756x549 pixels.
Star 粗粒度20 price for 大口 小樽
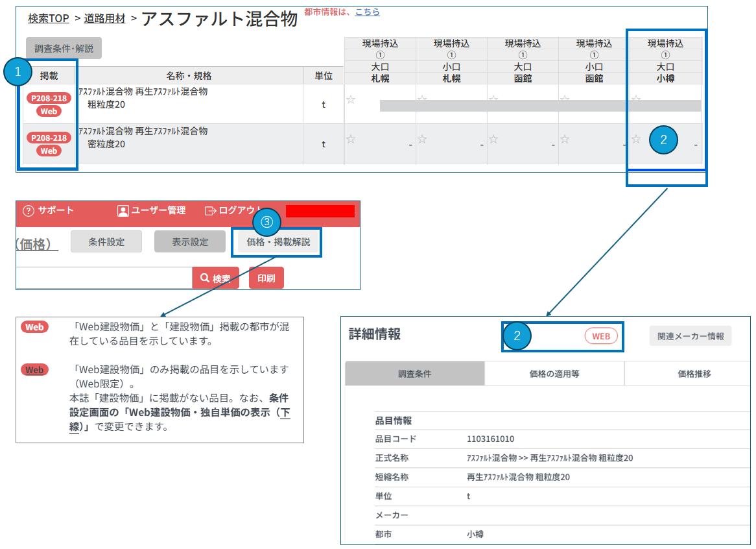pos(637,97)
